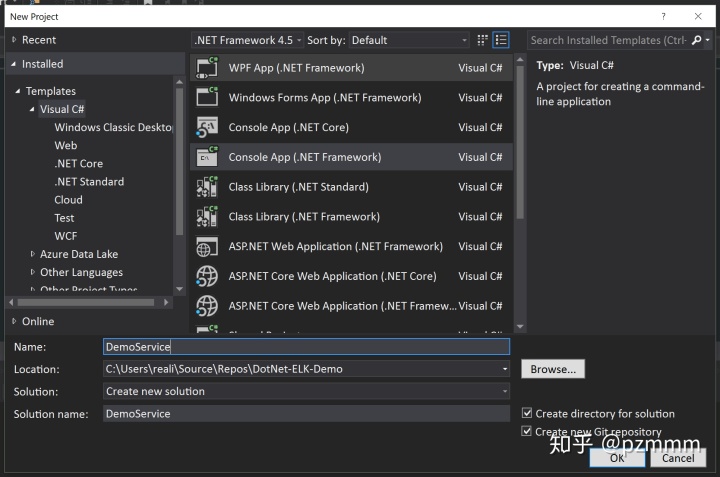Screen dimensions: 720x477
Task: Click the search magnifier icon
Action: pyautogui.click(x=697, y=40)
